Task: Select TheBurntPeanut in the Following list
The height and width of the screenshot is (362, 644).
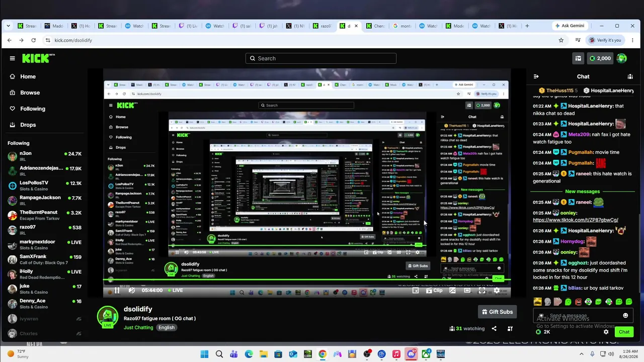Action: [x=44, y=215]
